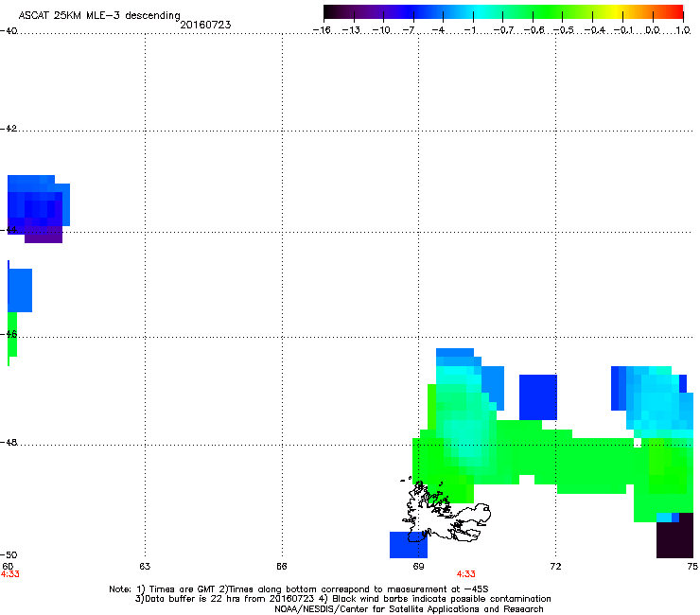700x615 pixels.
Task: Click the -10 label on the color scale
Action: click(381, 30)
